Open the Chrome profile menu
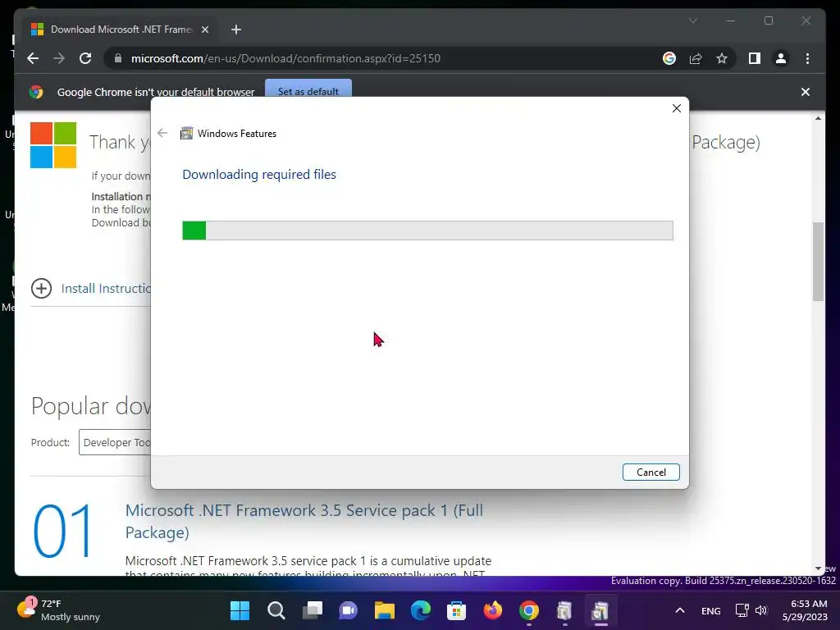840x630 pixels. (x=781, y=58)
